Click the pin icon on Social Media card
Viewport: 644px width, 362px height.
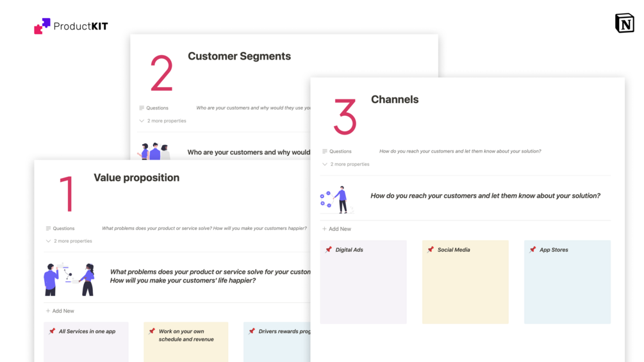point(431,250)
